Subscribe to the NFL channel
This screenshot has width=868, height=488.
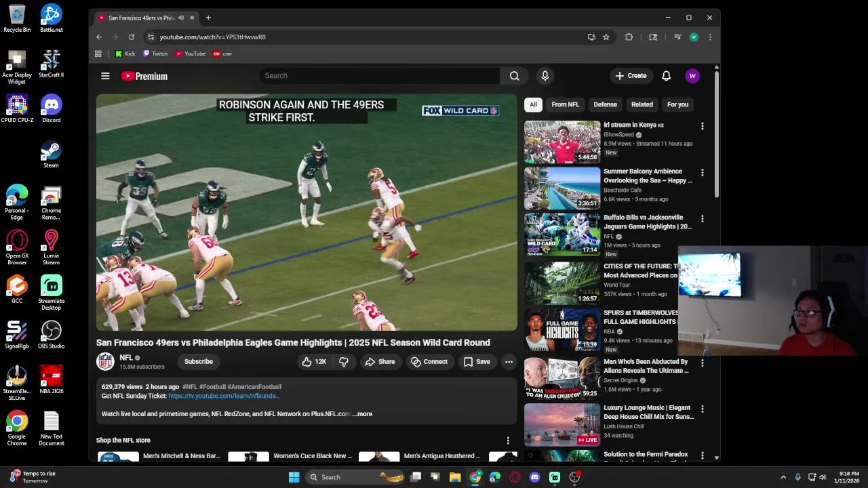point(199,362)
